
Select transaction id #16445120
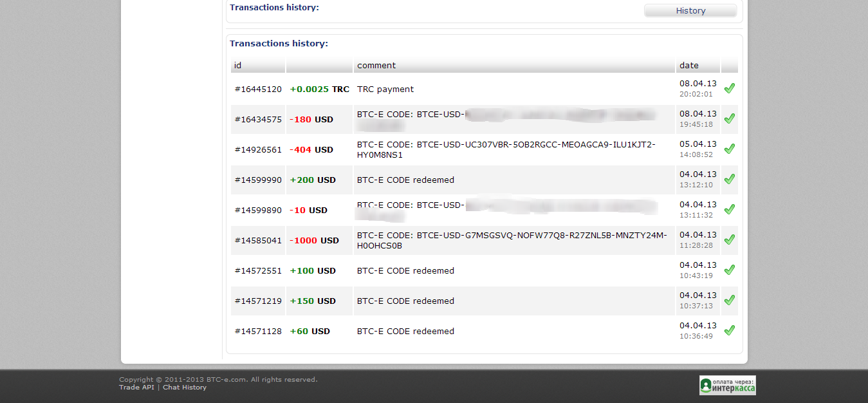tap(258, 89)
